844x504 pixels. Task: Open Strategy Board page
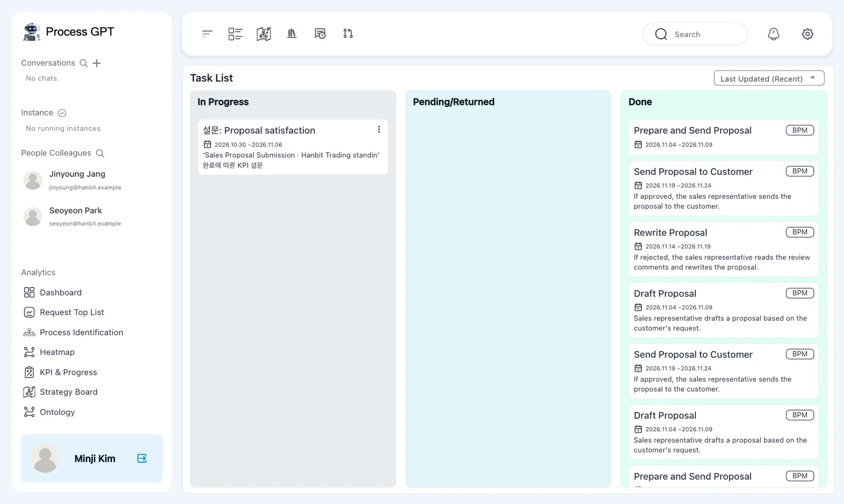click(x=61, y=392)
